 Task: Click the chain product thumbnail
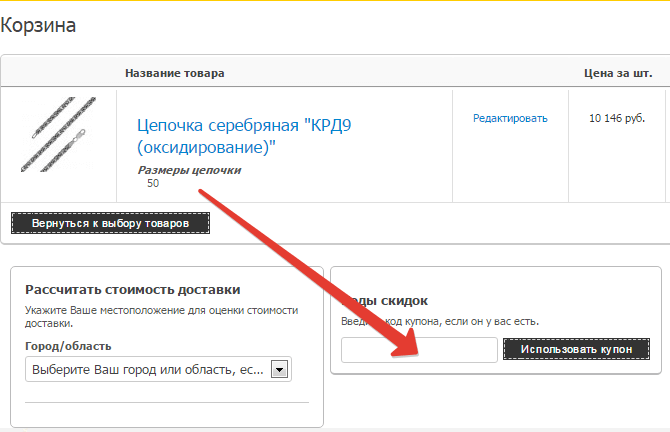59,134
